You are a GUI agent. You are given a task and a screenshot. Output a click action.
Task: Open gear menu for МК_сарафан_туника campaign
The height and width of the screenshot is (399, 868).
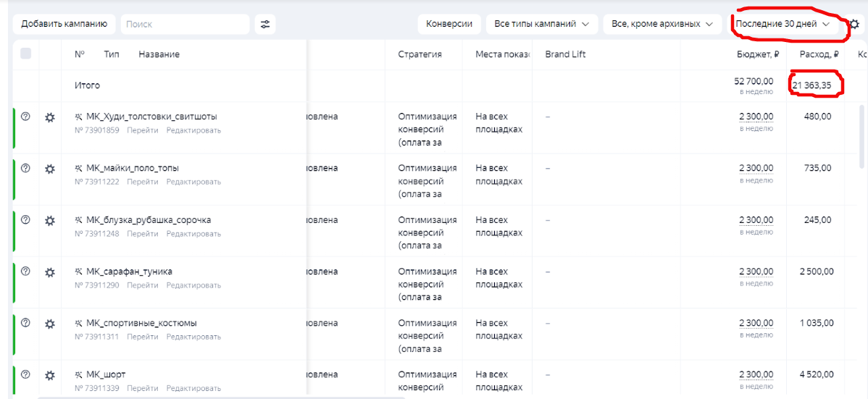coord(50,272)
